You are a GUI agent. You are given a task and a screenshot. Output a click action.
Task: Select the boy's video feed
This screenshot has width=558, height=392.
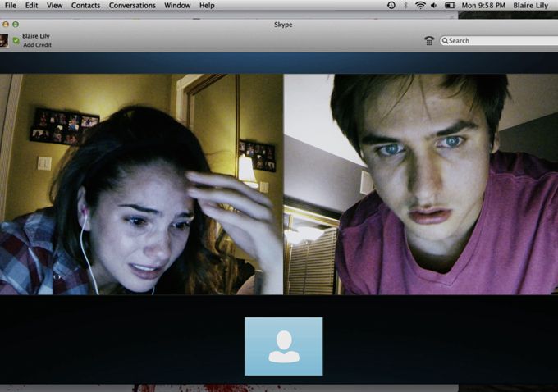tap(421, 185)
